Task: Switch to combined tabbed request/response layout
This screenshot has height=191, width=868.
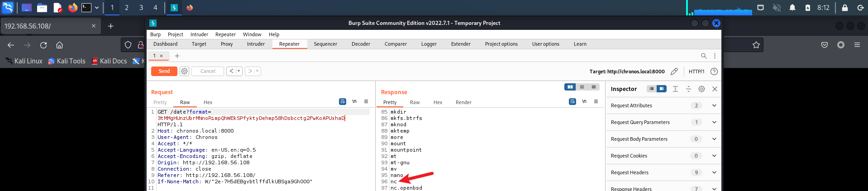Action: point(594,87)
